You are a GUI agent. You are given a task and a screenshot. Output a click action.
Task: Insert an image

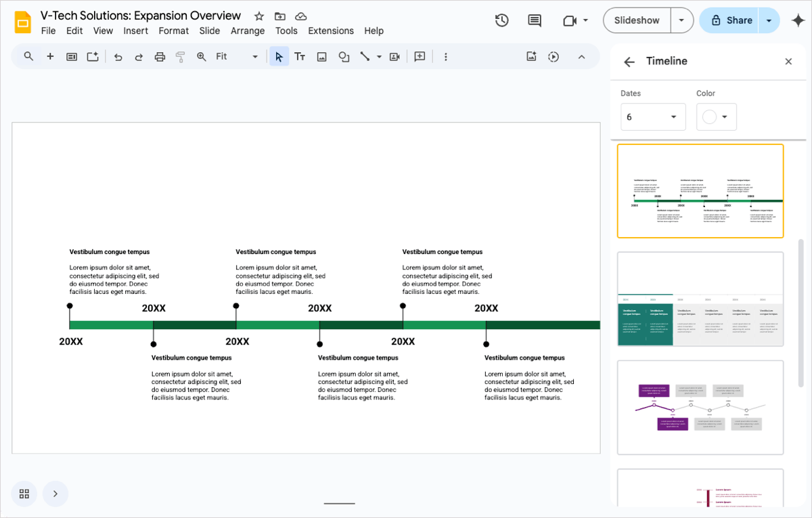coord(322,57)
